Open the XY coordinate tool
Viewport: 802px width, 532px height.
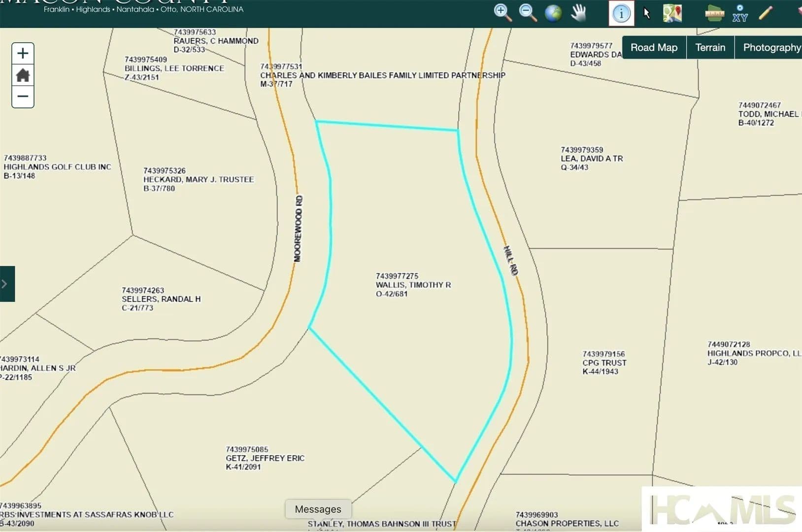[x=739, y=13]
